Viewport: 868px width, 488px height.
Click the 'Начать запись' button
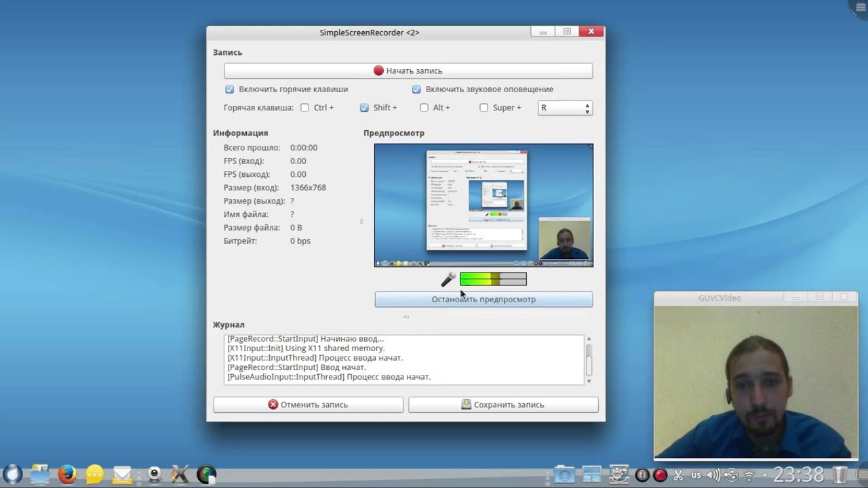point(408,70)
